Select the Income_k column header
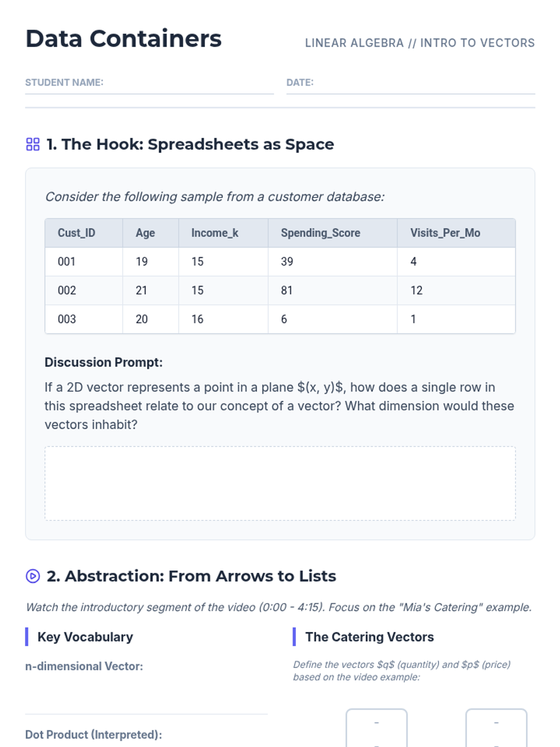Image resolution: width=560 pixels, height=747 pixels. [x=215, y=233]
